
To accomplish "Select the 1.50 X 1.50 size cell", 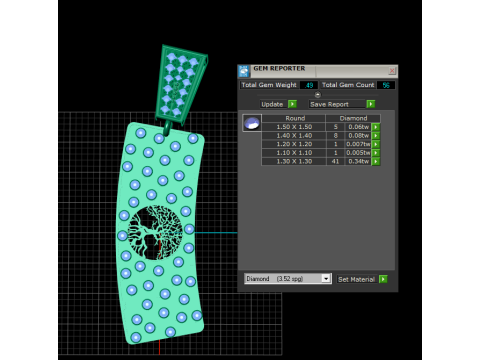I will pos(294,127).
